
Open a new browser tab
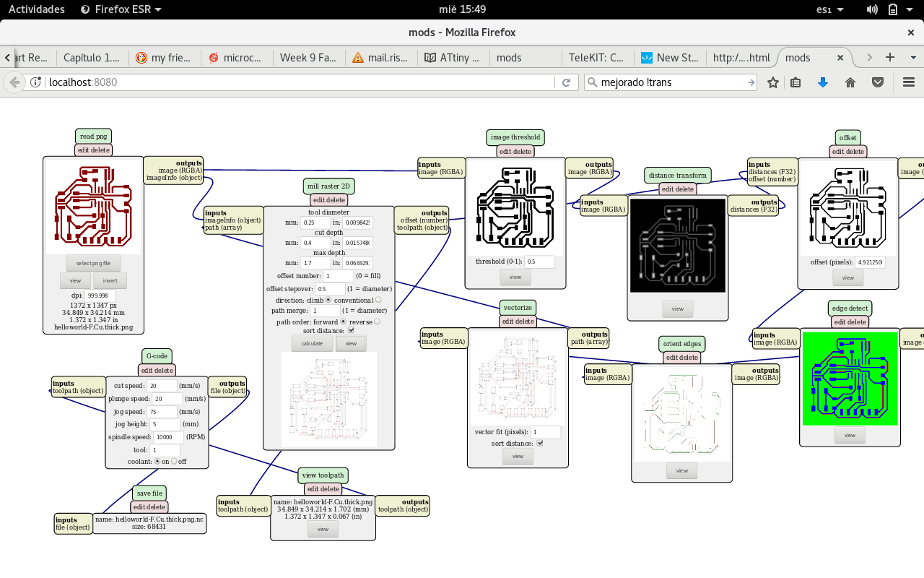coord(890,57)
